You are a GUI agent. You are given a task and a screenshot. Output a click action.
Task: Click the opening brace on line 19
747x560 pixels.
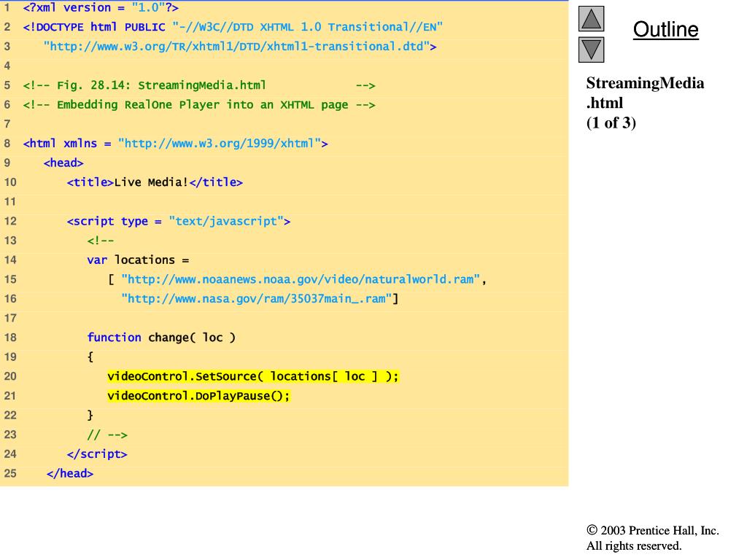pyautogui.click(x=90, y=357)
